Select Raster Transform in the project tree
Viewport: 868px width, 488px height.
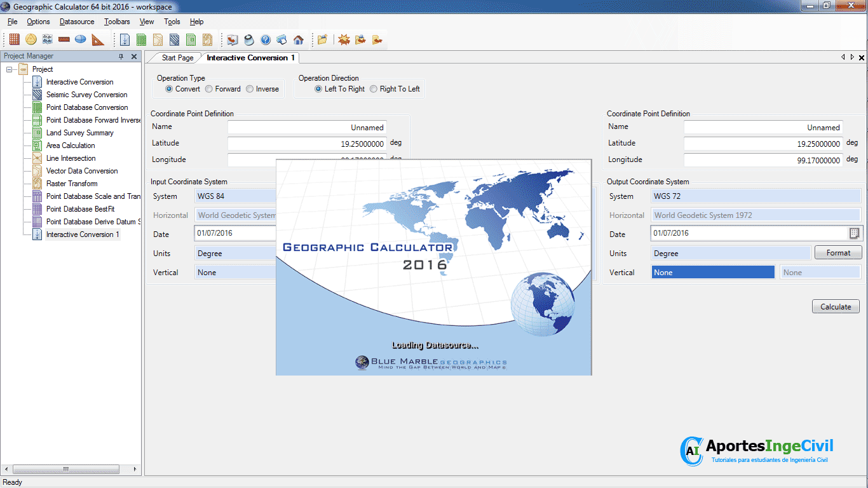point(72,184)
